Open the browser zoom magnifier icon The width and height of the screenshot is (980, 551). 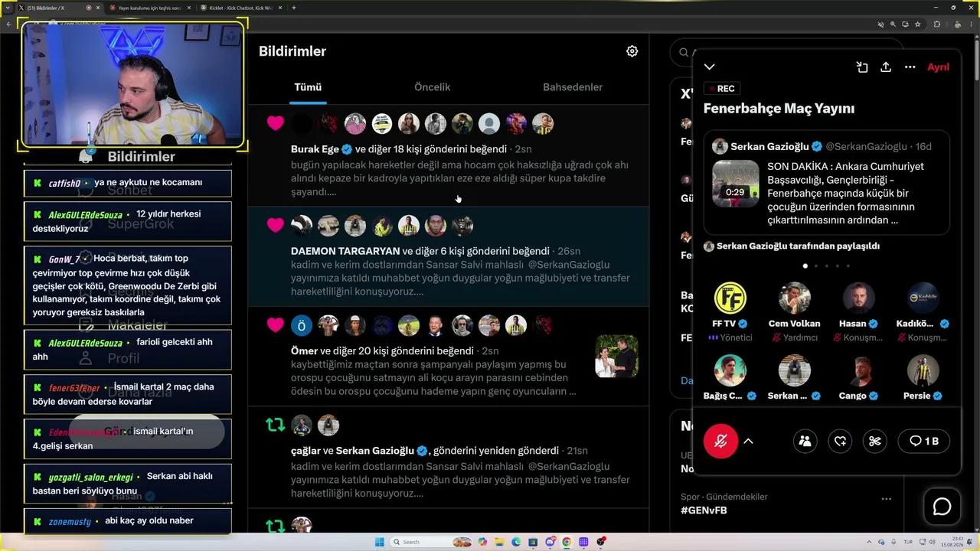coord(893,24)
